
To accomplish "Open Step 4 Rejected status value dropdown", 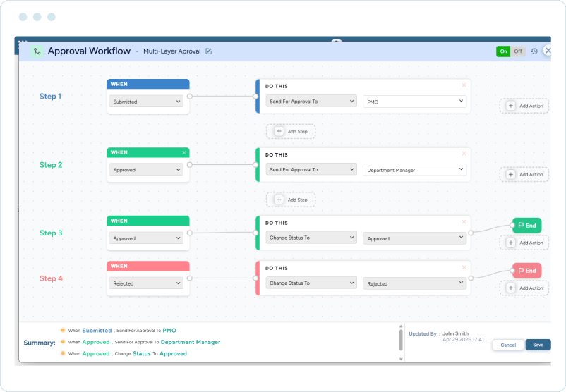I will 414,283.
